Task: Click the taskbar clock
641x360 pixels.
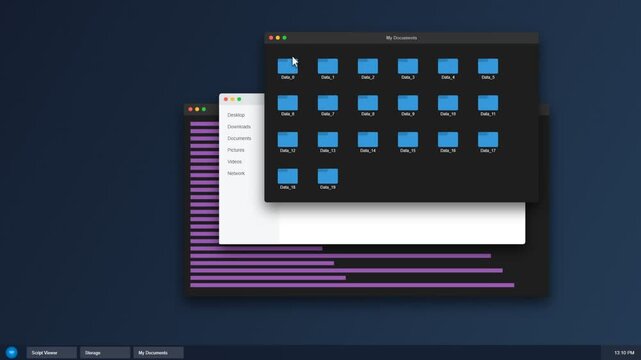Action: (x=624, y=353)
